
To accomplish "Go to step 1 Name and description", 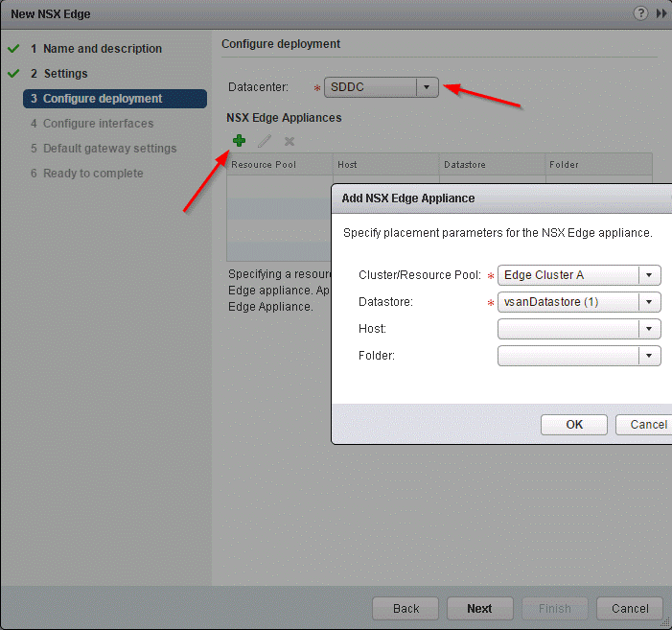I will [102, 49].
